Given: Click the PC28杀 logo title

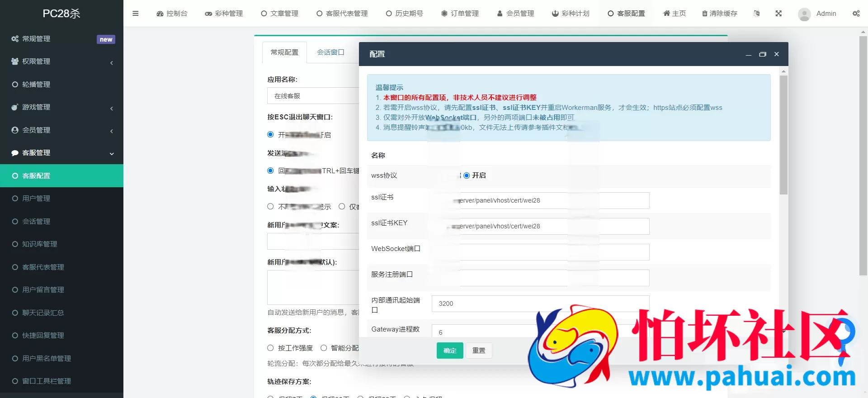Looking at the screenshot, I should point(61,14).
